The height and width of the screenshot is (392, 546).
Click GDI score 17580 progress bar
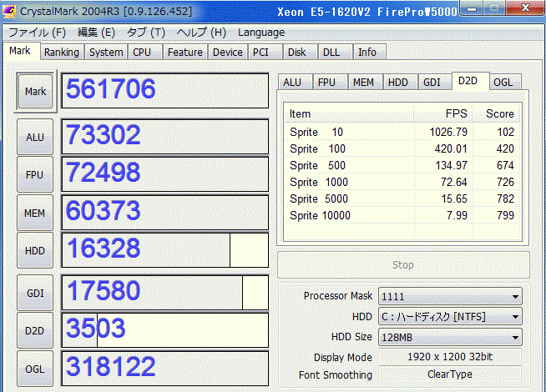(165, 293)
